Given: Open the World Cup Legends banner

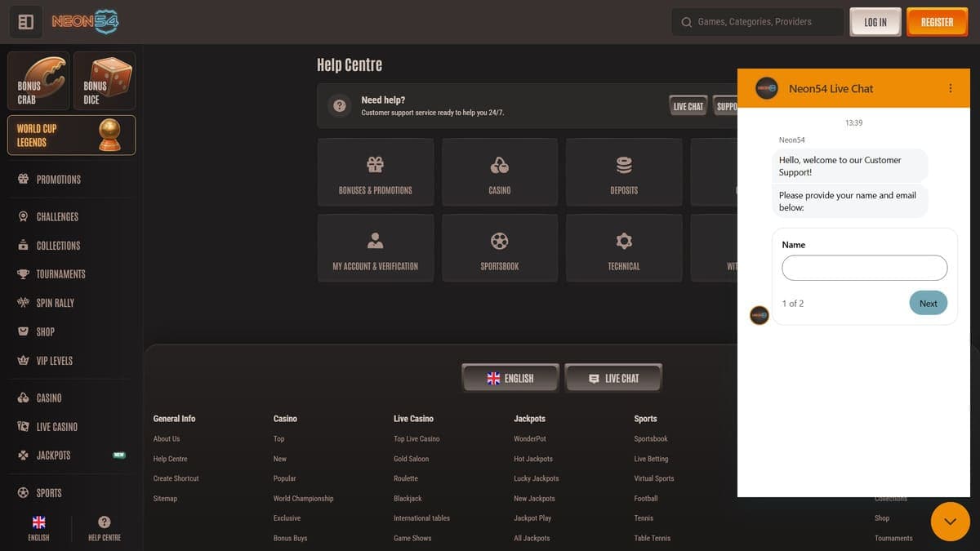Looking at the screenshot, I should [x=72, y=135].
